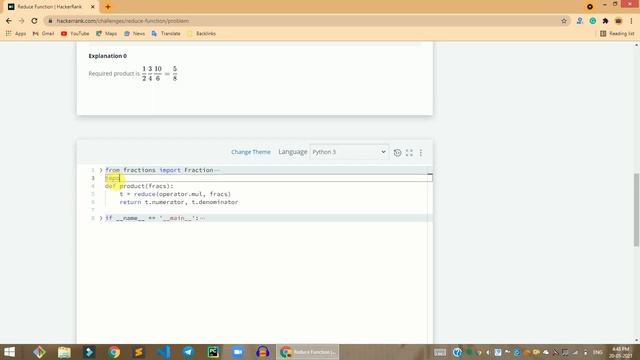Open the touch keyboard tray icon

click(x=440, y=352)
